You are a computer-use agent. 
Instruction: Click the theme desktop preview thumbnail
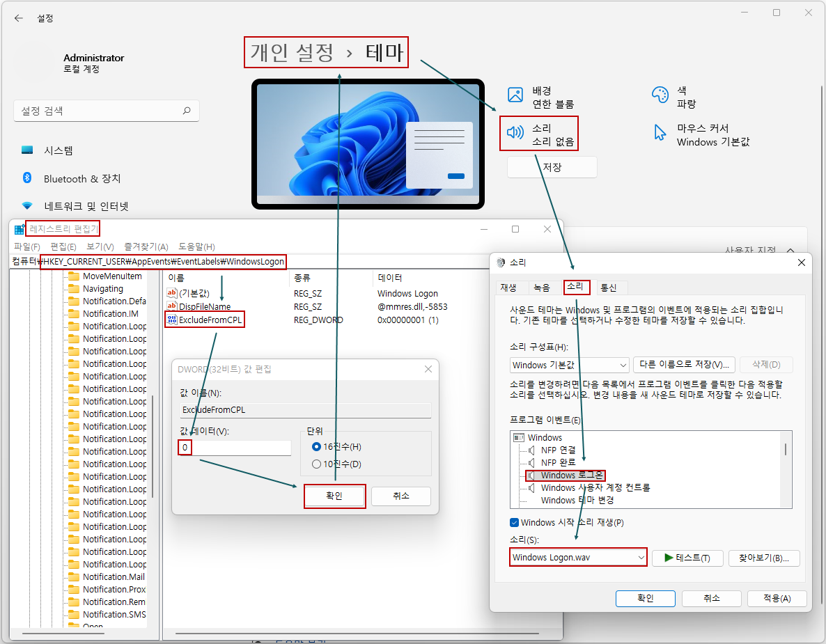tap(368, 143)
